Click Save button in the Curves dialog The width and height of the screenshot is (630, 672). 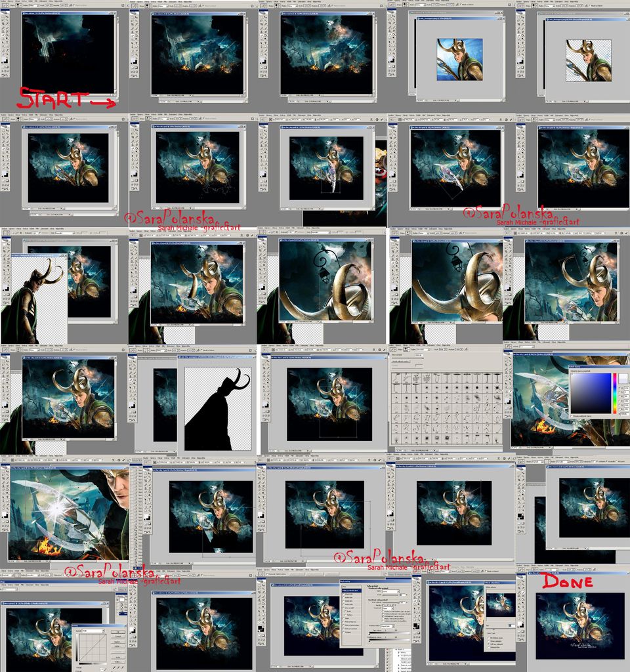(118, 646)
